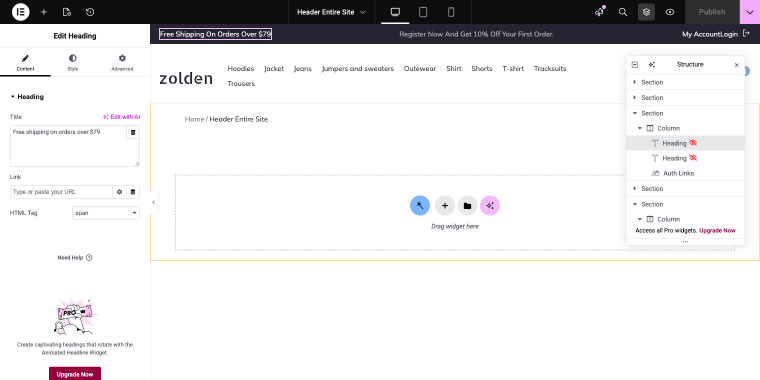Screen dimensions: 760x380
Task: Open the Hoodies menu item
Action: pos(240,69)
